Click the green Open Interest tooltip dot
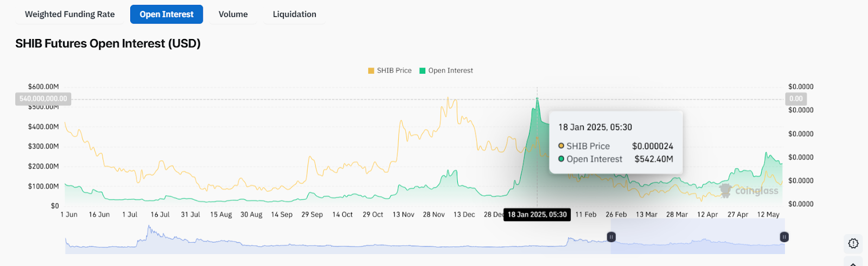The height and width of the screenshot is (266, 868). pyautogui.click(x=561, y=159)
